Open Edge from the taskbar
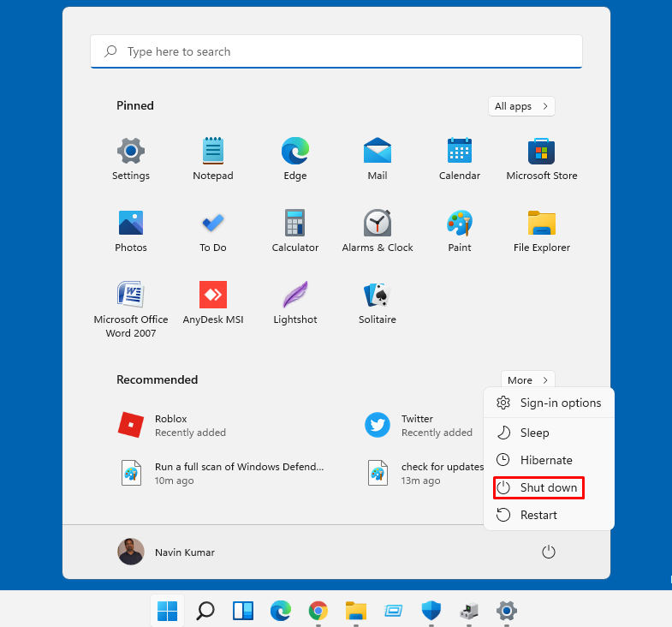672x627 pixels. 281,611
